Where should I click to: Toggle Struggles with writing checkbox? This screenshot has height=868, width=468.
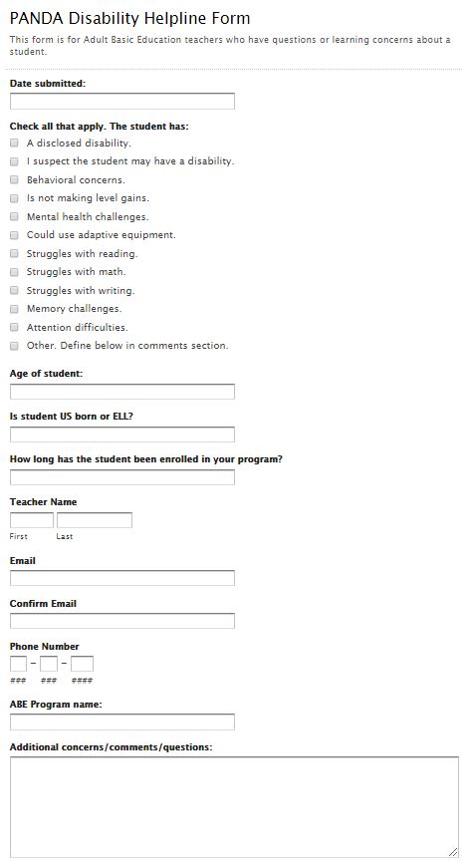(14, 290)
